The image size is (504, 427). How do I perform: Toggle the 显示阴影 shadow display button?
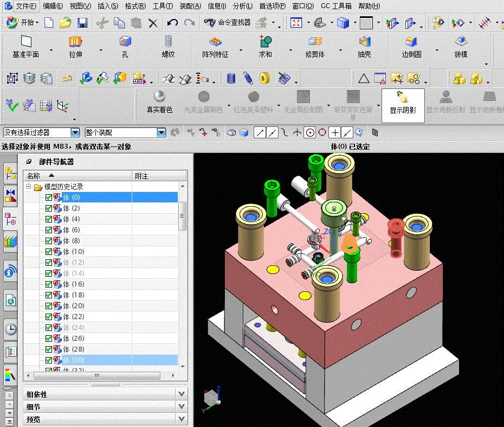403,104
